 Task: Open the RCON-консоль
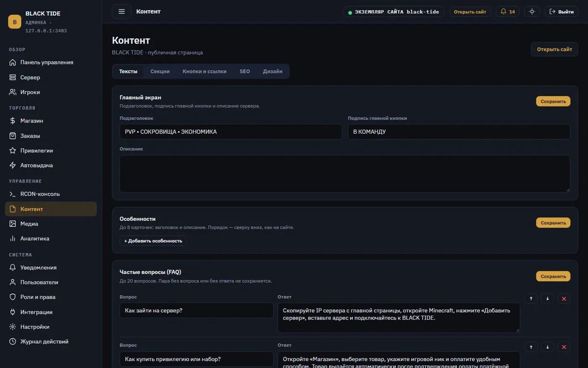(x=51, y=194)
